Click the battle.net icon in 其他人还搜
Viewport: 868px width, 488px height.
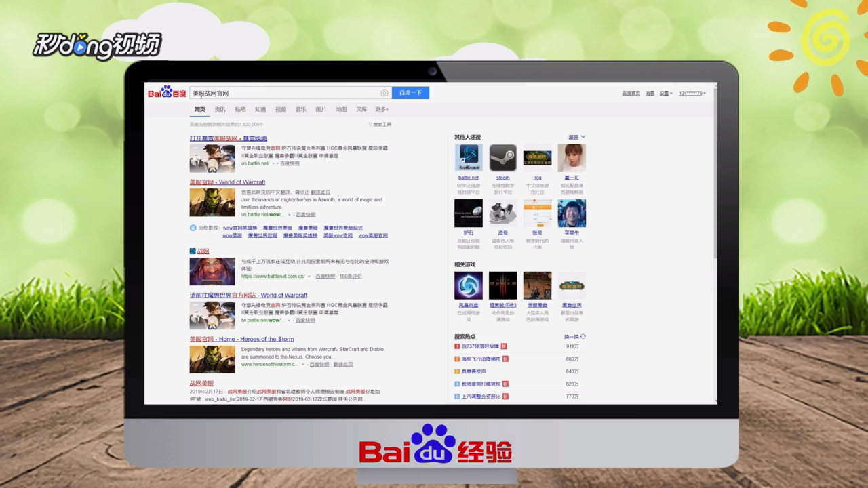[x=469, y=158]
